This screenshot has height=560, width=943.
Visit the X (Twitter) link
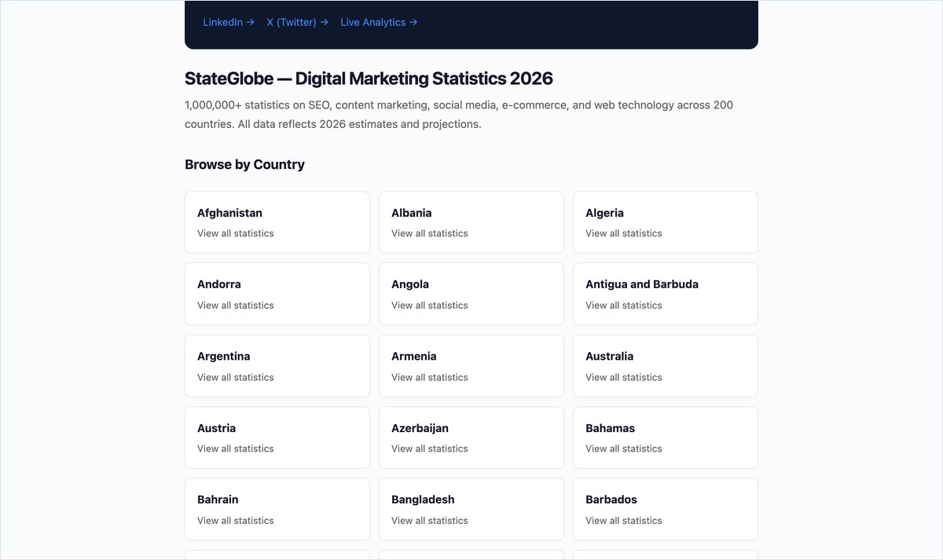[x=297, y=22]
